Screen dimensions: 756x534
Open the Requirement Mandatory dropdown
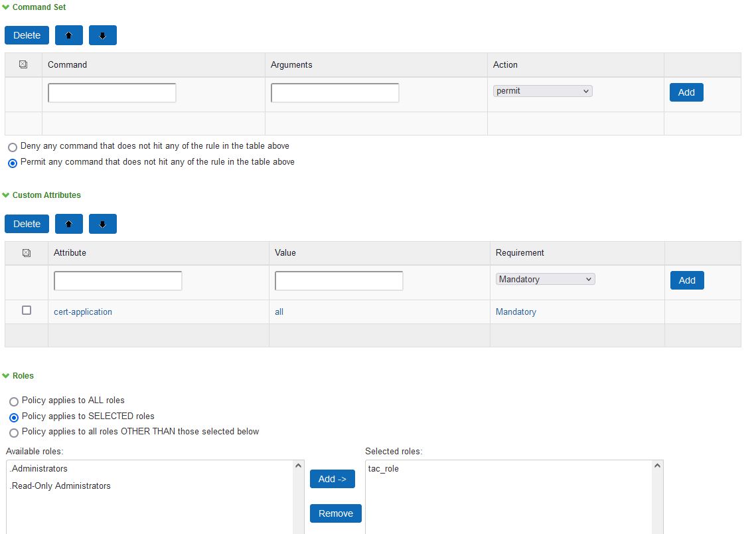coord(546,280)
